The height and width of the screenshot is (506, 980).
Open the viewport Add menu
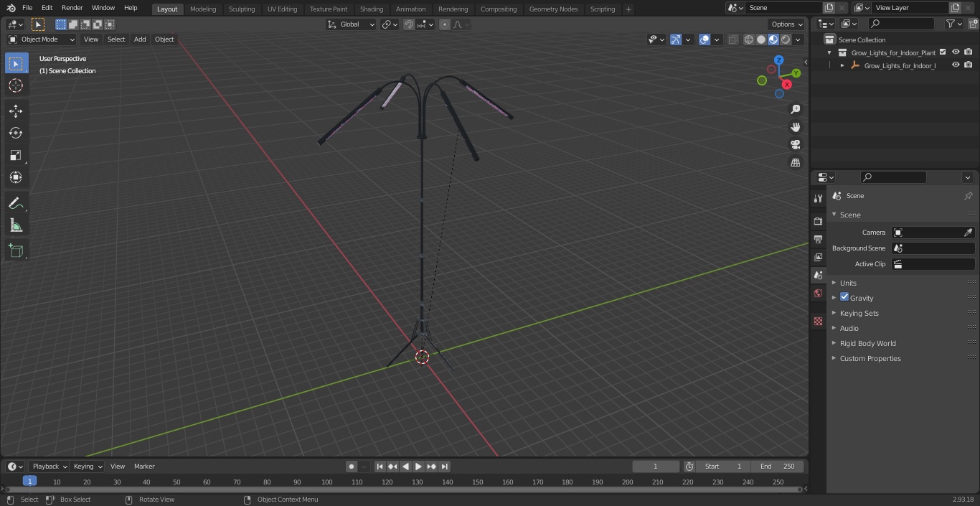tap(140, 39)
